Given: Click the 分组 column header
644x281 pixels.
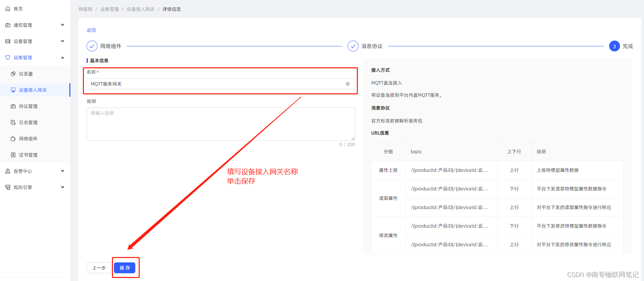Looking at the screenshot, I should click(388, 151).
